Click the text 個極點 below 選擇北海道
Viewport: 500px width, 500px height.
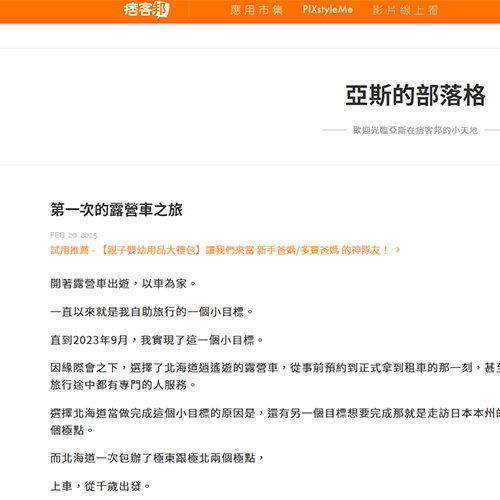(x=71, y=430)
